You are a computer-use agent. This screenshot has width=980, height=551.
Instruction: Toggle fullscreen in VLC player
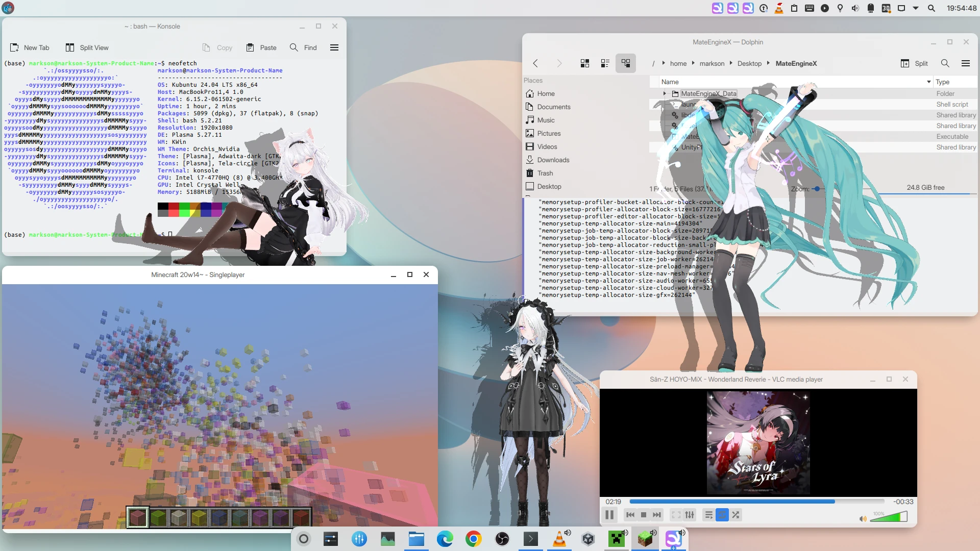click(x=676, y=515)
